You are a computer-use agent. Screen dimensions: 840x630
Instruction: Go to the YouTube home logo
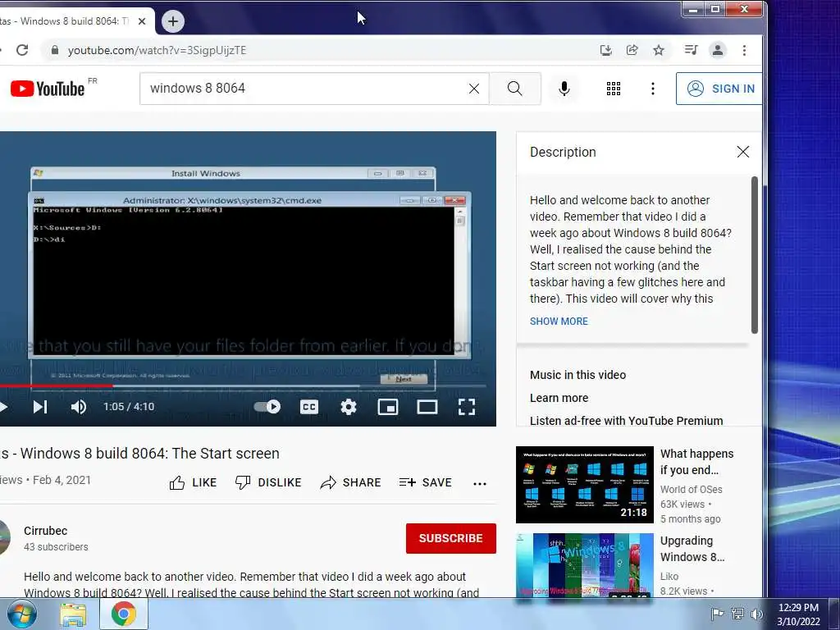[x=47, y=89]
